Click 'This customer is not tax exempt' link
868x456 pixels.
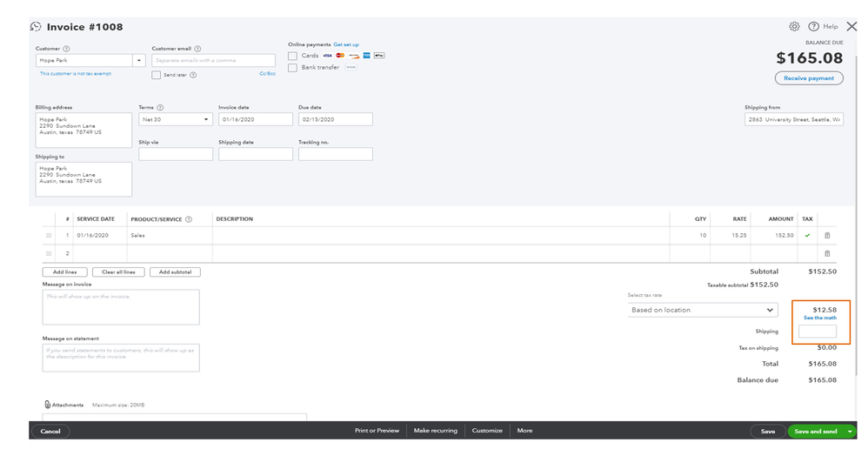tap(76, 74)
